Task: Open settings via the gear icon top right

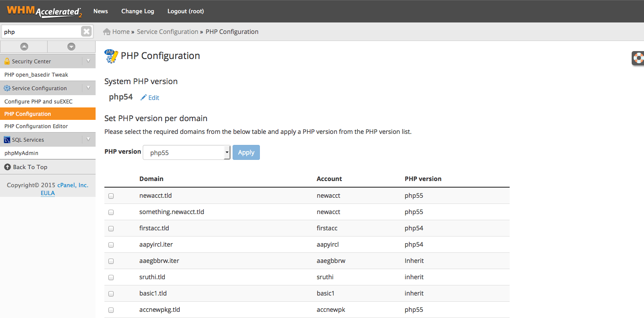Action: [x=638, y=58]
